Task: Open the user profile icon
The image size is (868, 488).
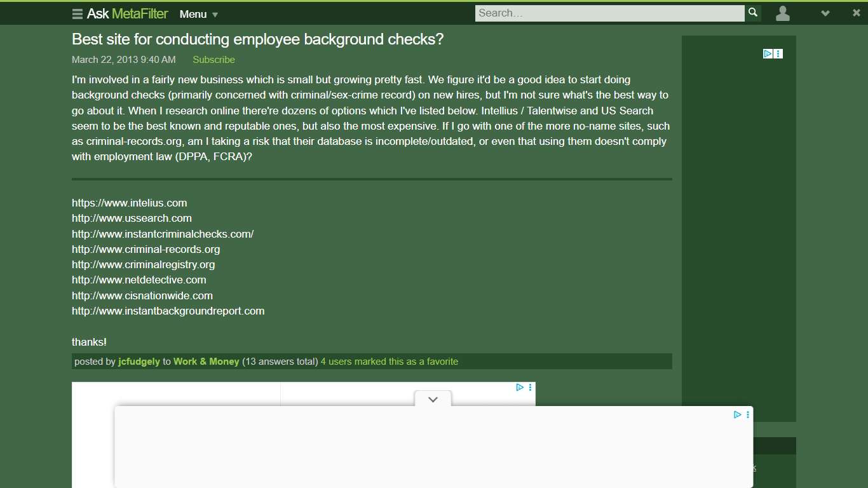Action: coord(782,13)
